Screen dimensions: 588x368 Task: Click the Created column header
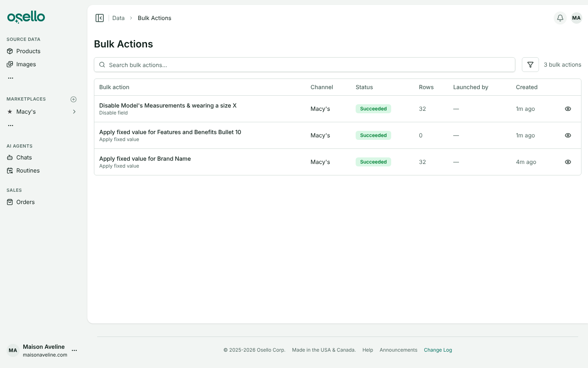coord(527,87)
